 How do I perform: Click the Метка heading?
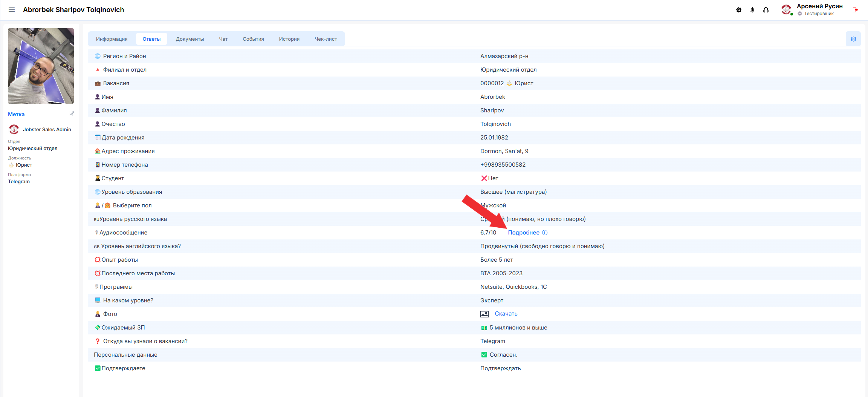[x=16, y=114]
